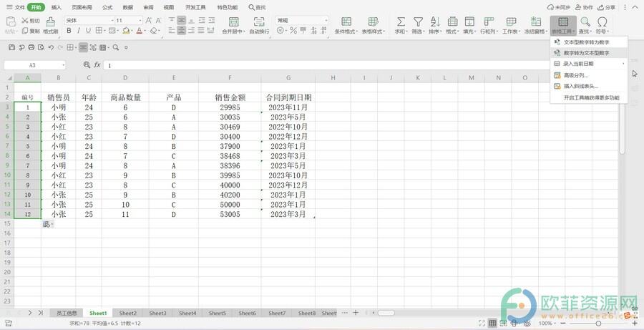644x330 pixels.
Task: Click the print icon in quick access toolbar
Action: click(31, 48)
